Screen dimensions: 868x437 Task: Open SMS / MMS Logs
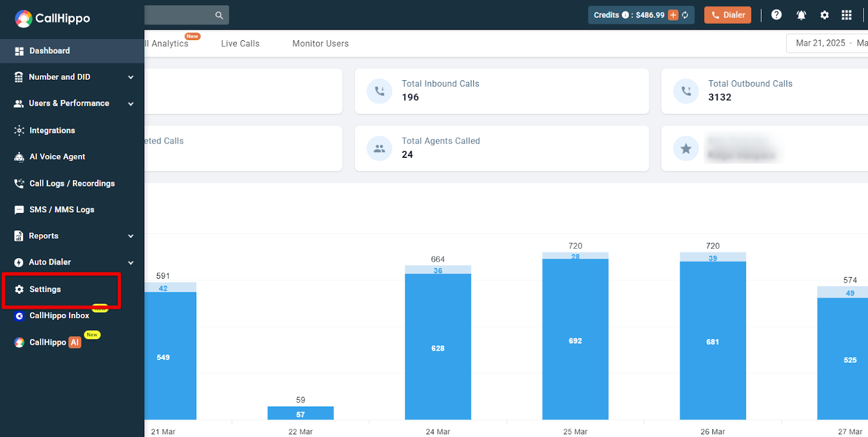72,210
